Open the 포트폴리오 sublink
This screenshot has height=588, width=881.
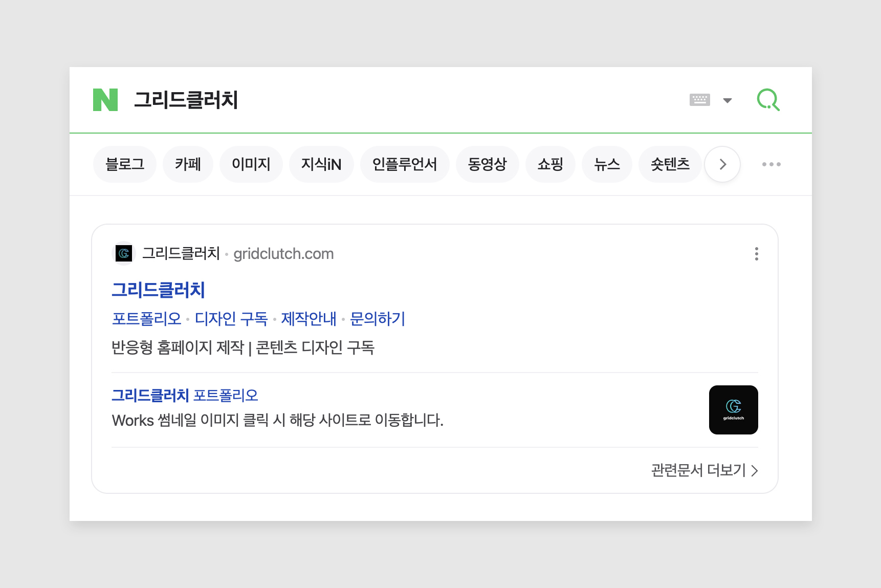click(147, 319)
